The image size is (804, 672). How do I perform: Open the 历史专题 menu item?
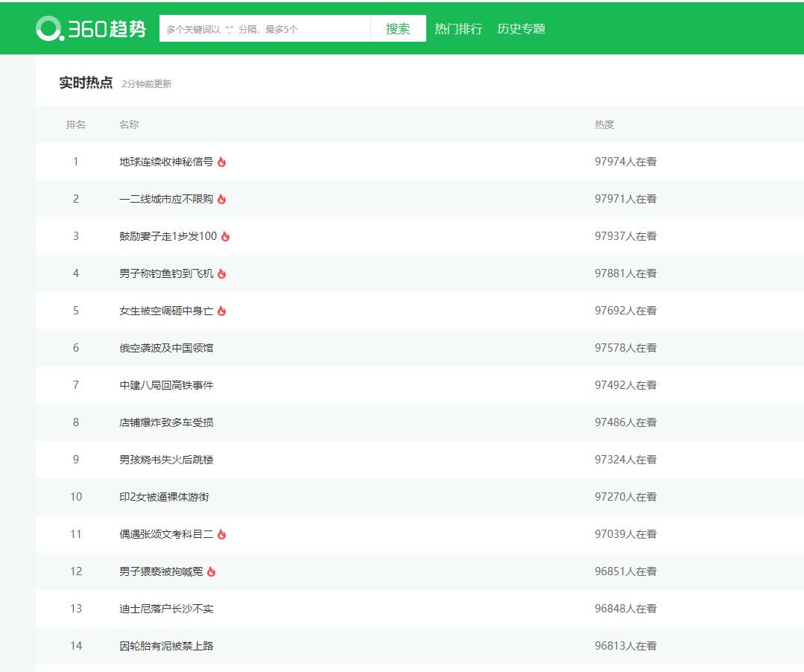point(521,29)
